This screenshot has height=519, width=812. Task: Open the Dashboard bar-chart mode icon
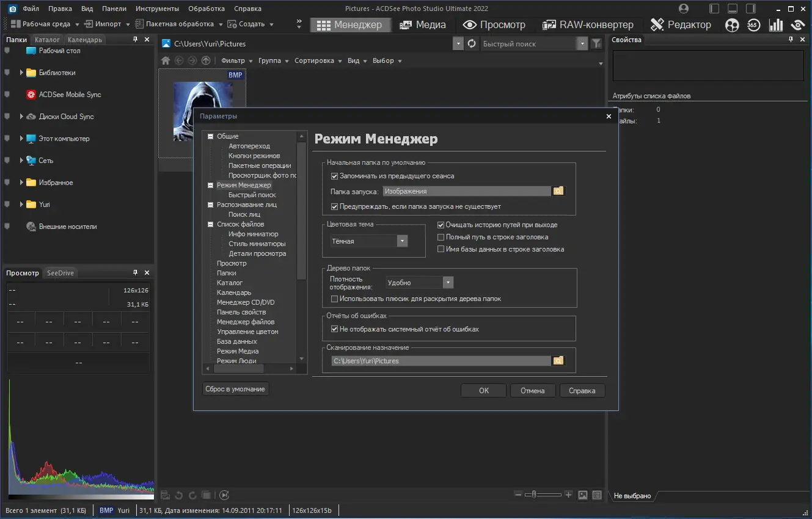pyautogui.click(x=776, y=24)
